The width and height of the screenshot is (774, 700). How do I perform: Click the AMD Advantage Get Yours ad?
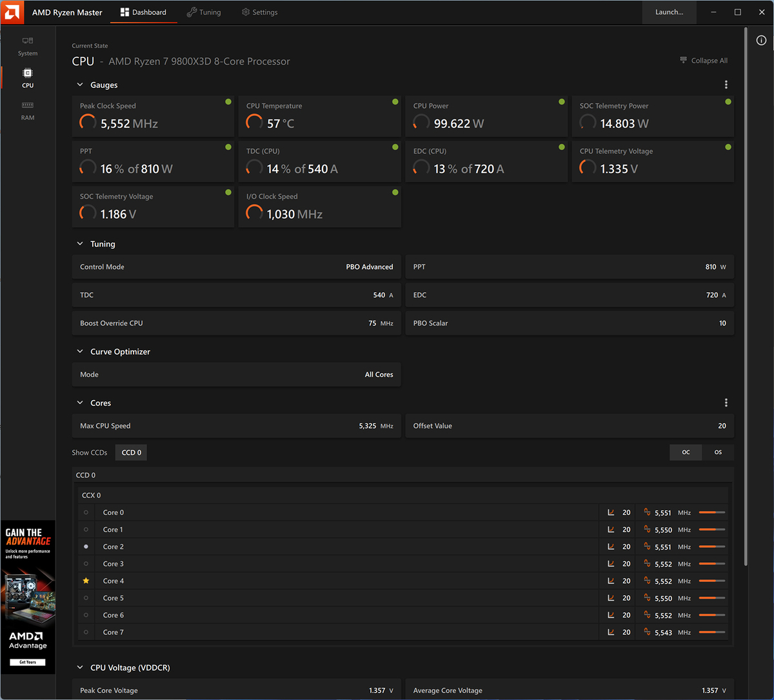tap(28, 662)
